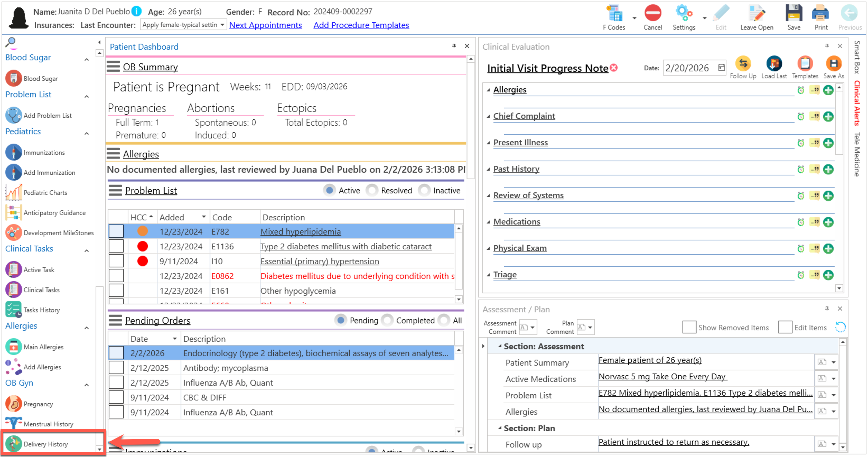Image resolution: width=868 pixels, height=457 pixels.
Task: Check the Show Removed Items box
Action: coord(689,327)
